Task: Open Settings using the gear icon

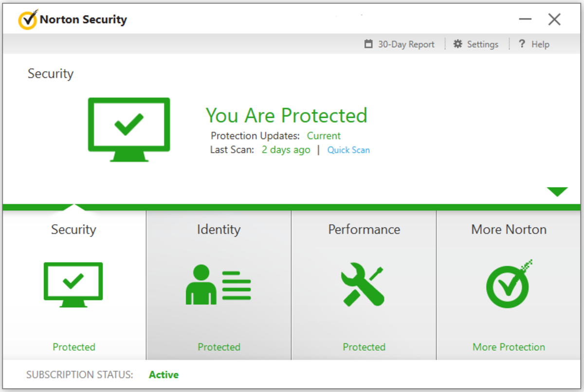Action: 458,44
